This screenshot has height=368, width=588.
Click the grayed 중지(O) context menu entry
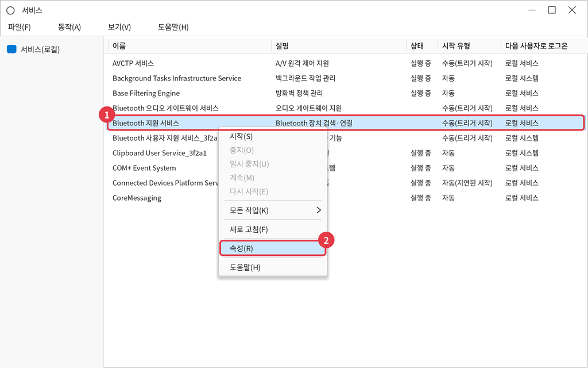[x=273, y=150]
